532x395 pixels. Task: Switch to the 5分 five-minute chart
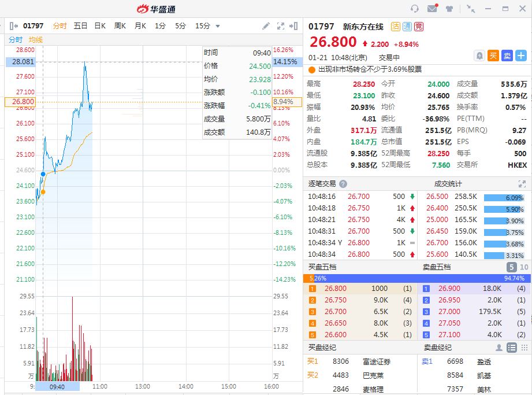[x=180, y=26]
